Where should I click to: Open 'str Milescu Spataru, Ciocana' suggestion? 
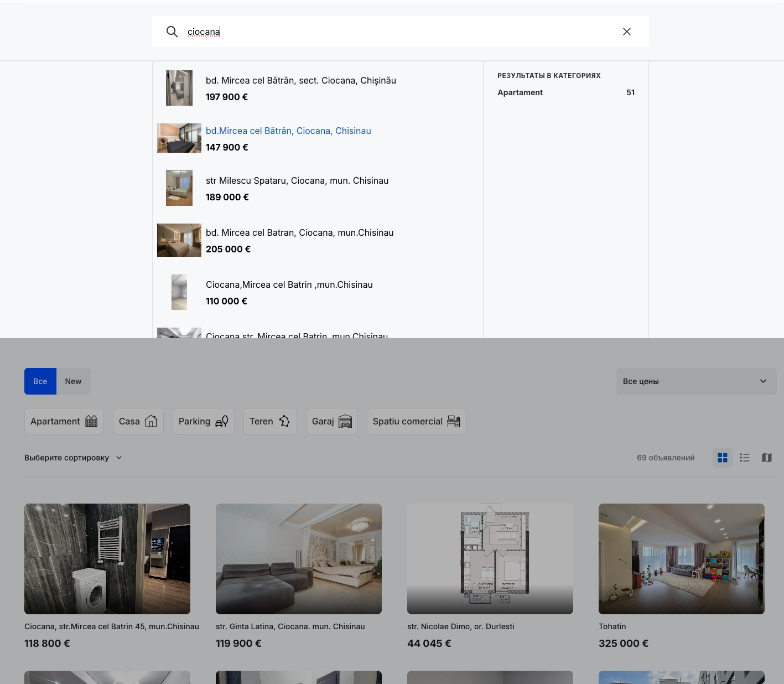(297, 180)
